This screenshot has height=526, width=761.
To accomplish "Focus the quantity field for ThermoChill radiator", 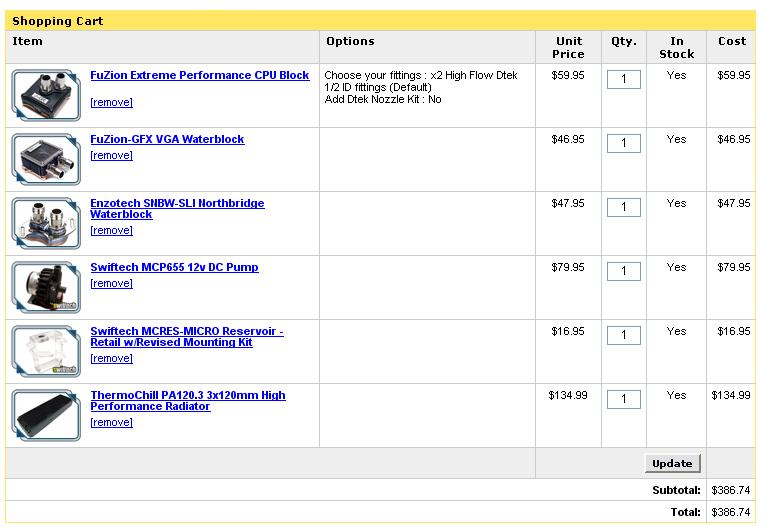I will pyautogui.click(x=624, y=399).
